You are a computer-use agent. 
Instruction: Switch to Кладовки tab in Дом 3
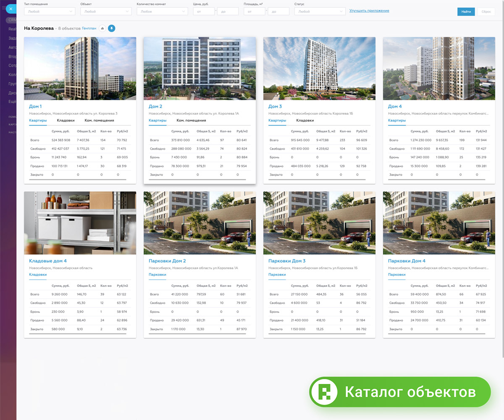coord(305,121)
